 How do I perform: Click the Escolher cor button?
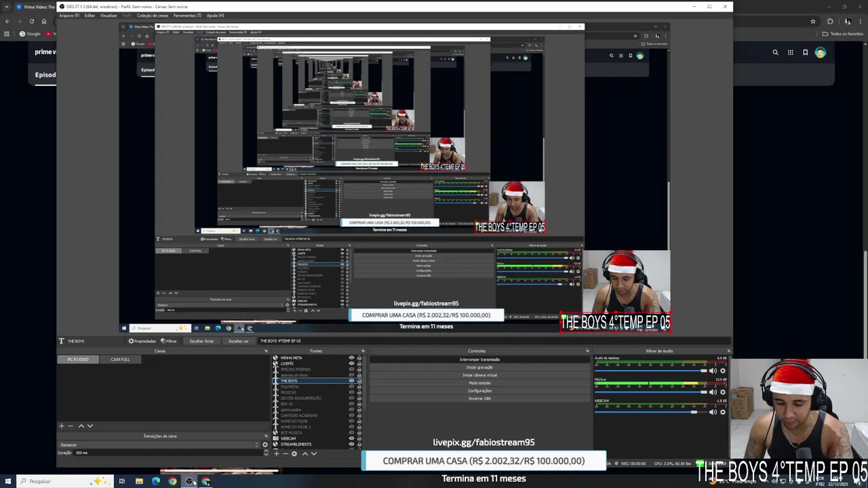[239, 341]
